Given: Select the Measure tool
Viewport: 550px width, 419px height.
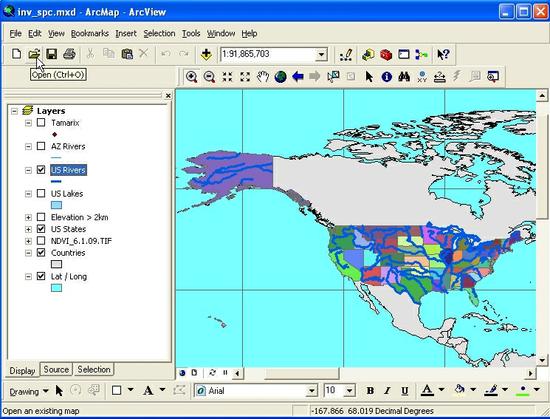Looking at the screenshot, I should pyautogui.click(x=440, y=76).
